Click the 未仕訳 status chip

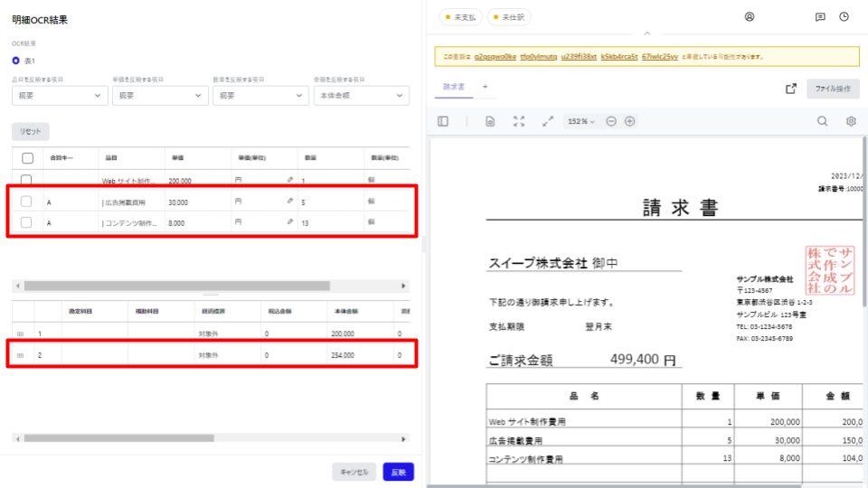coord(509,17)
